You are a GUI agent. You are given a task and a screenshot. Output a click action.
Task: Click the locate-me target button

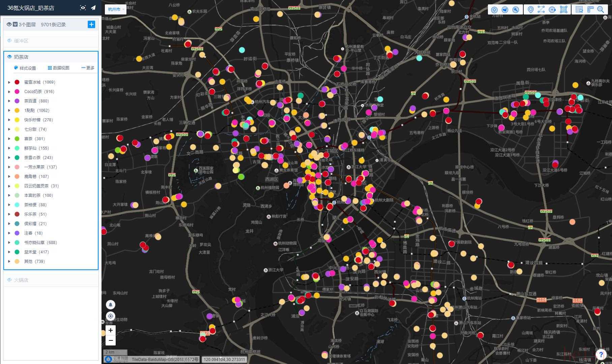(111, 316)
